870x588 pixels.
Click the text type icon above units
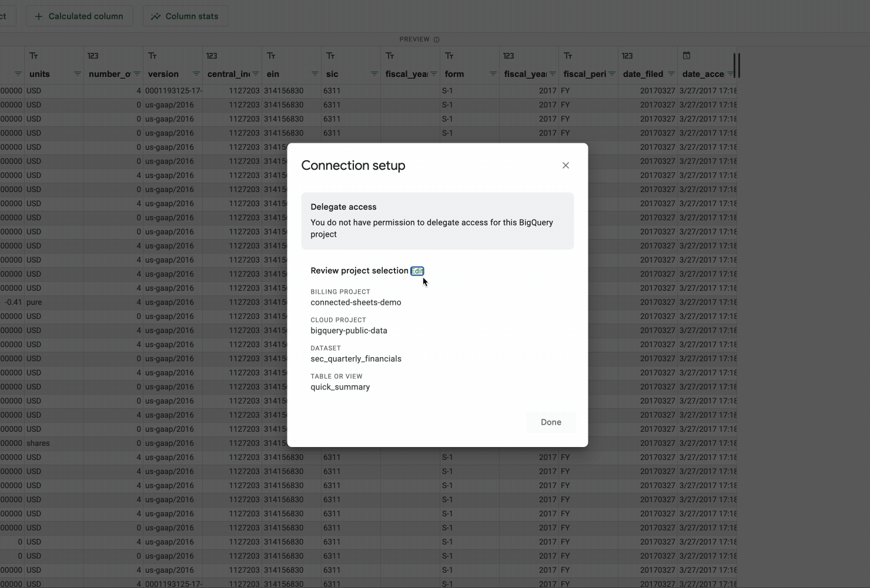coord(34,56)
